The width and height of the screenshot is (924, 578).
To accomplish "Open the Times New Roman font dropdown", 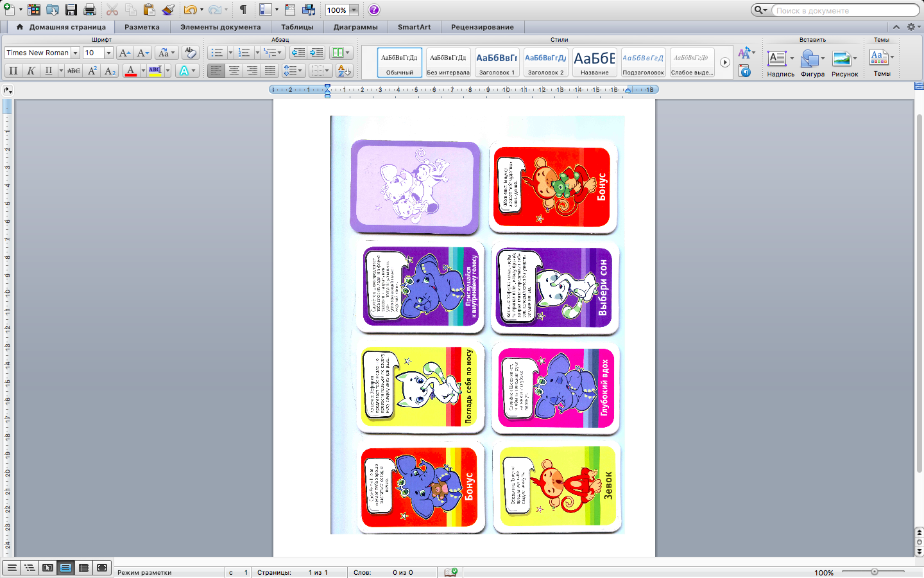I will point(75,53).
